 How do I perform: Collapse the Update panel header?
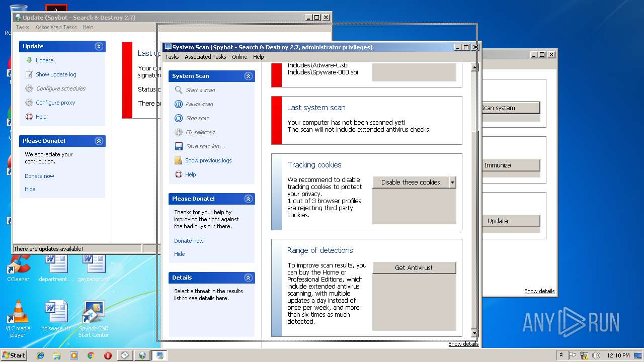pyautogui.click(x=99, y=46)
